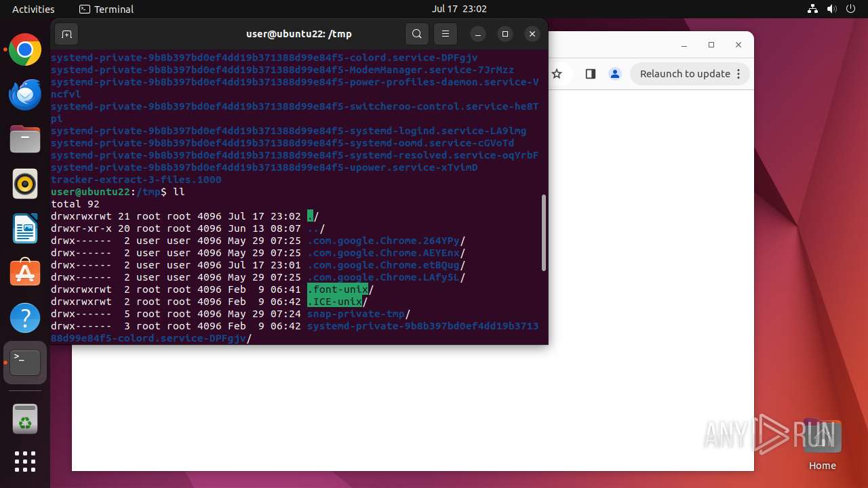This screenshot has height=488, width=868.
Task: Toggle Chrome side panel icon
Action: click(590, 74)
